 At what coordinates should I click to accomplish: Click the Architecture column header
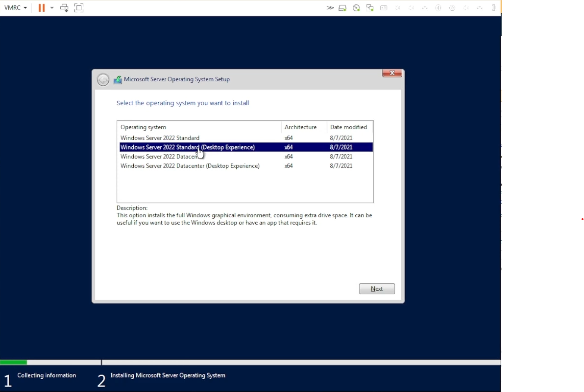(x=300, y=127)
